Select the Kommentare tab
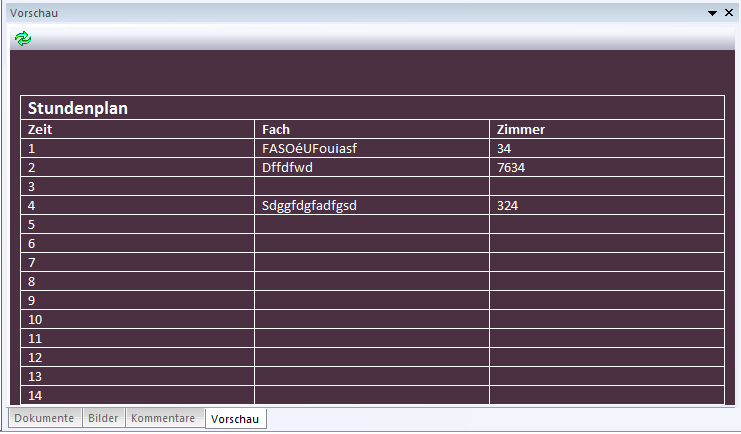The image size is (741, 434). pyautogui.click(x=163, y=418)
